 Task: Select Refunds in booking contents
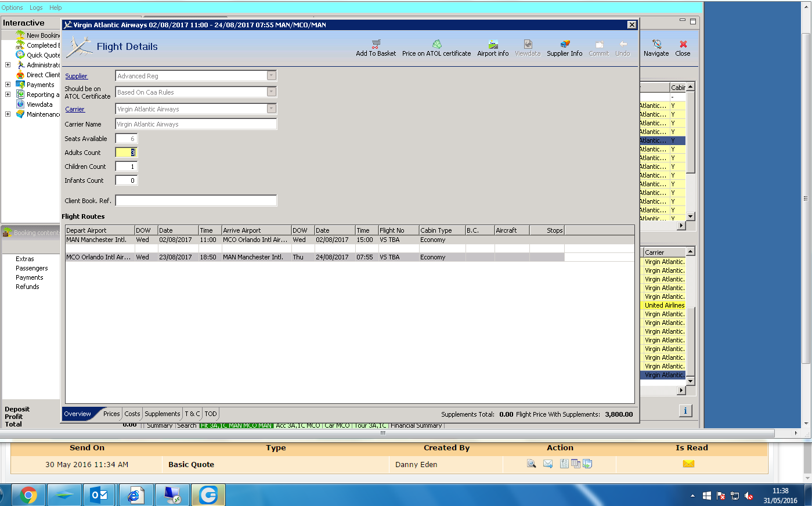tap(27, 287)
